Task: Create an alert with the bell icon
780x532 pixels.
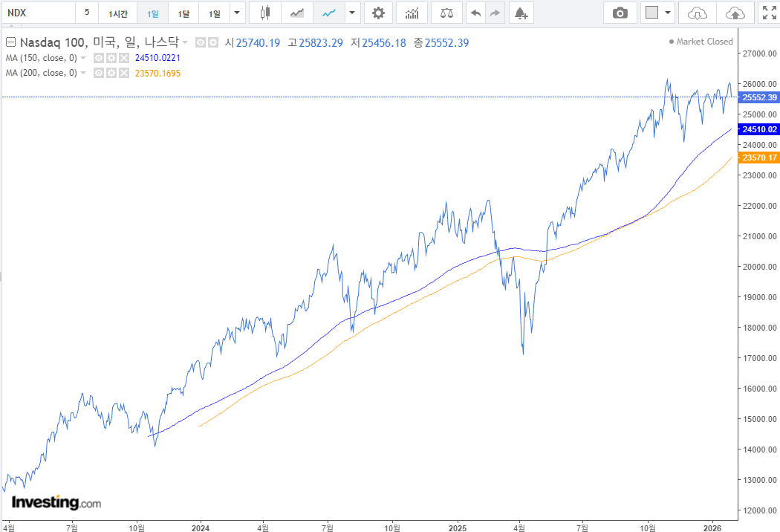Action: (521, 13)
